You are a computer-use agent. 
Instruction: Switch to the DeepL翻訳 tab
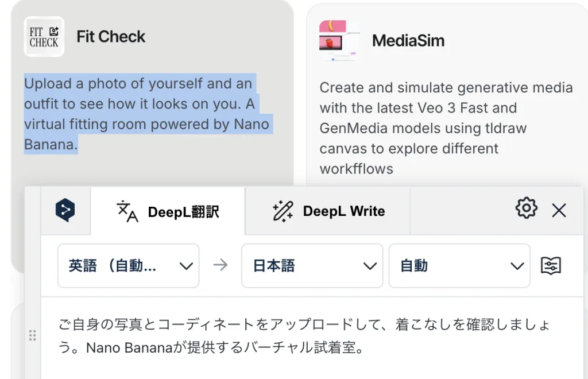(168, 211)
